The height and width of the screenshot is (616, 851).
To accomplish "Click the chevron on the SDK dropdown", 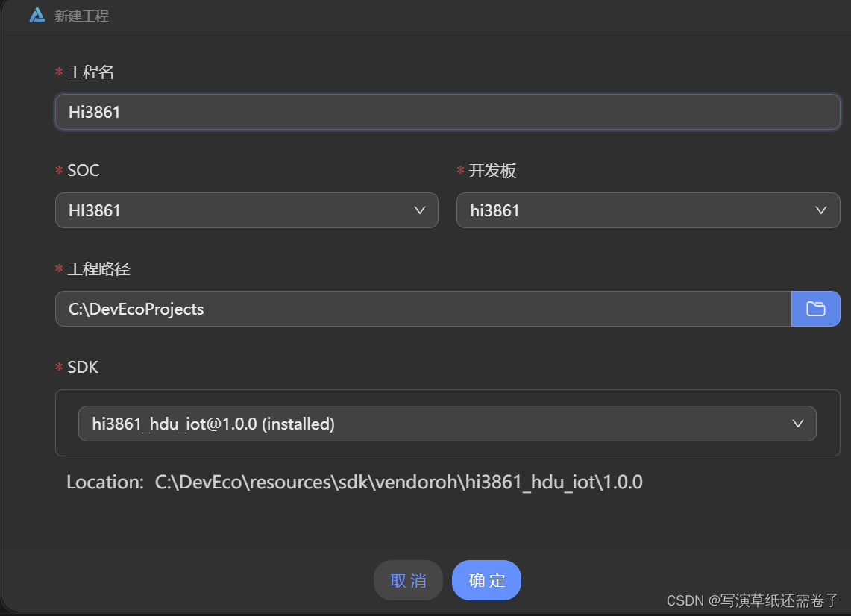I will [797, 424].
